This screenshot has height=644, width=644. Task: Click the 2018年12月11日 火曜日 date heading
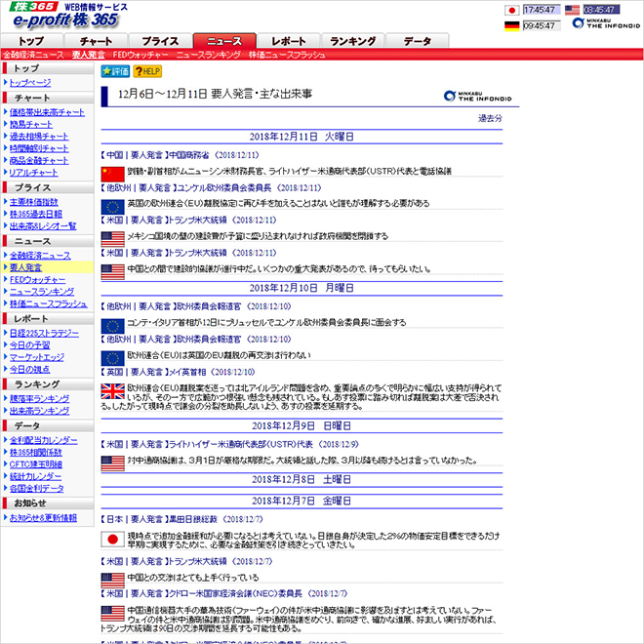tap(302, 137)
